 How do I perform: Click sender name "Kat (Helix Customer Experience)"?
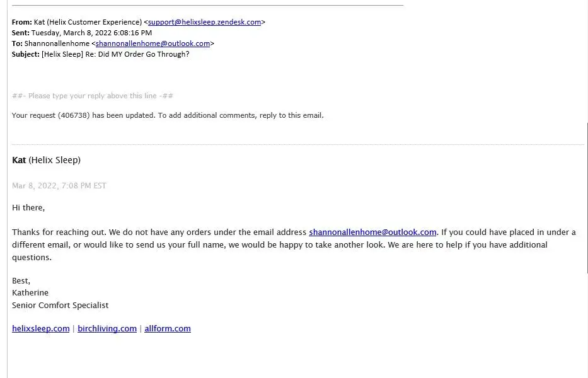coord(88,22)
